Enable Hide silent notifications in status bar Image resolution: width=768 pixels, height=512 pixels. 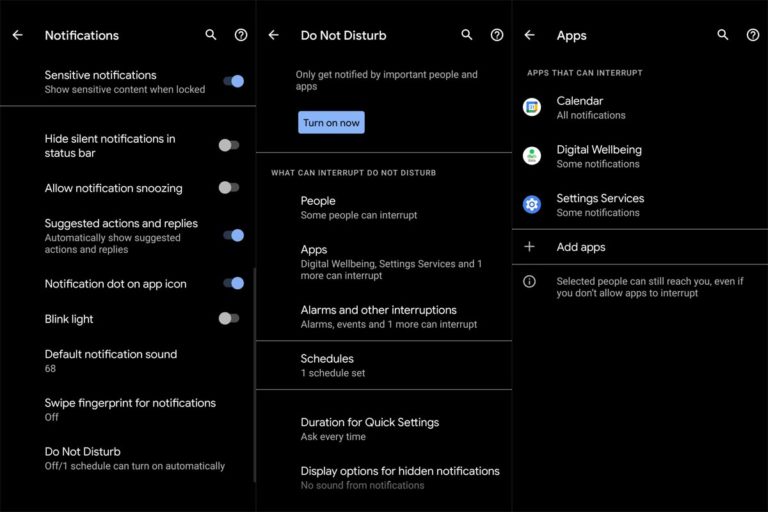(x=229, y=145)
